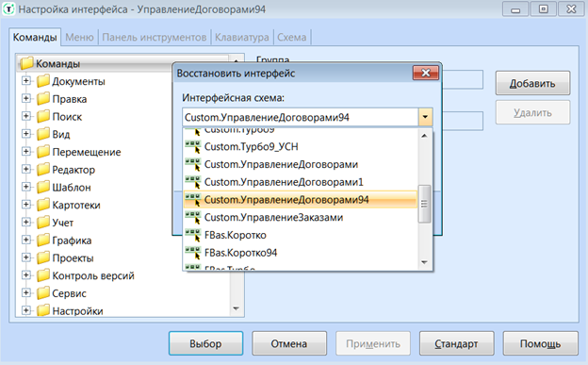This screenshot has height=365, width=588.
Task: Expand the Документы tree node
Action: 25,81
